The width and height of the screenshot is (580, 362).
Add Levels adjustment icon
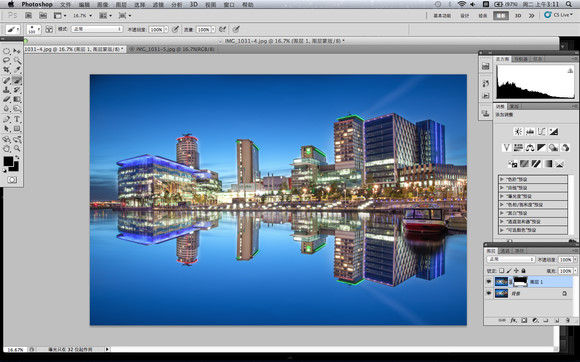(x=530, y=132)
